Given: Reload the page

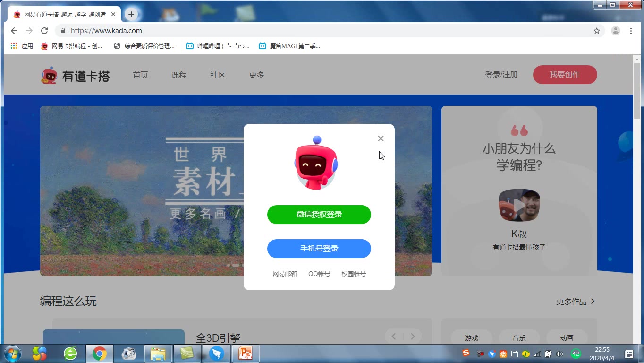Looking at the screenshot, I should [44, 31].
